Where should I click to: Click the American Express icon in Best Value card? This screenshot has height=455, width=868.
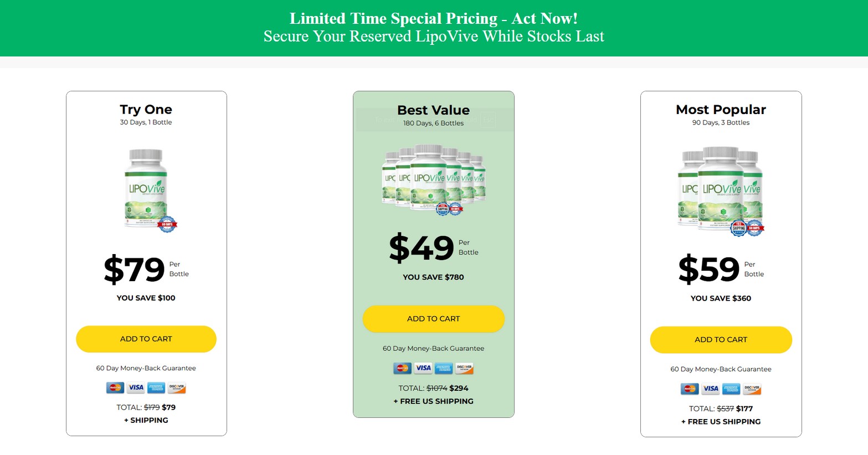(444, 368)
